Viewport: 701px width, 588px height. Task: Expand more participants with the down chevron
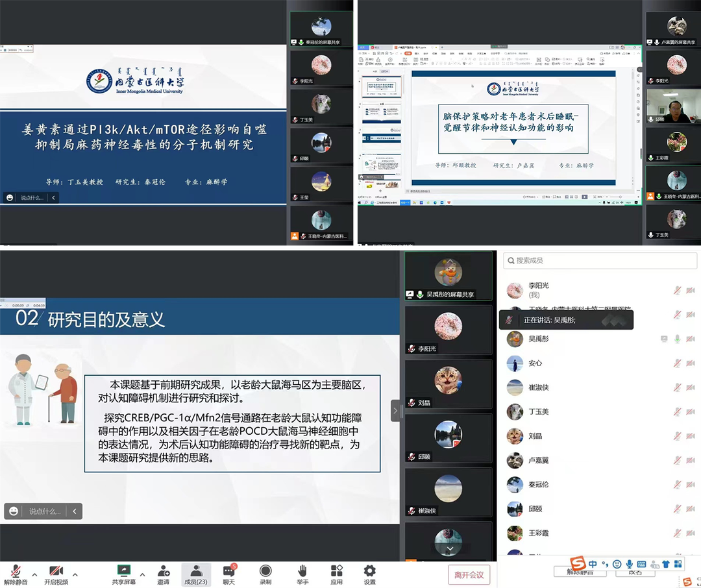448,548
